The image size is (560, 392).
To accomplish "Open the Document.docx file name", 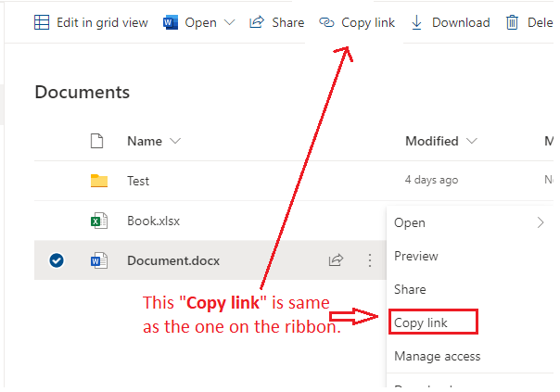I will tap(173, 260).
